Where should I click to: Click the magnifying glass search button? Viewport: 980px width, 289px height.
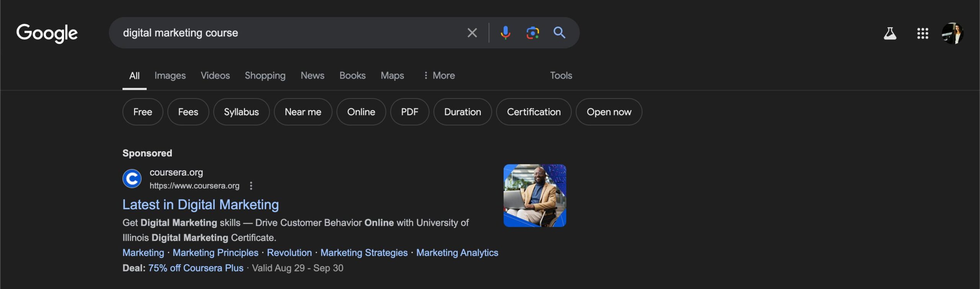pos(559,33)
